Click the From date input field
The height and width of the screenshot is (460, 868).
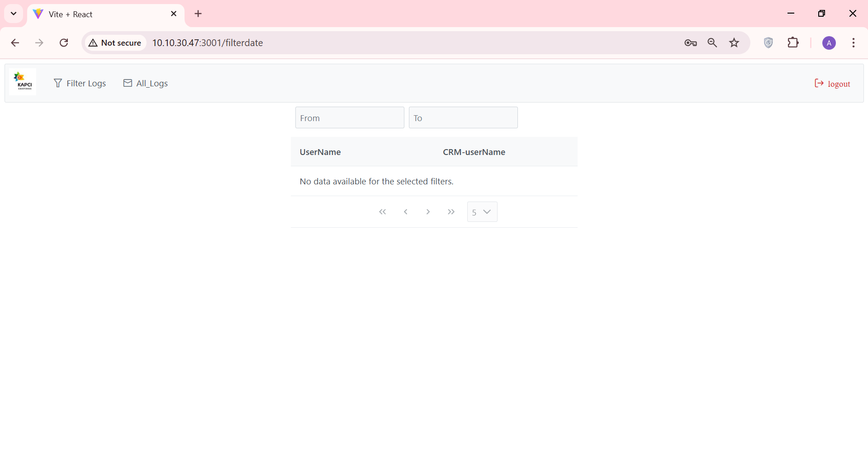click(349, 117)
